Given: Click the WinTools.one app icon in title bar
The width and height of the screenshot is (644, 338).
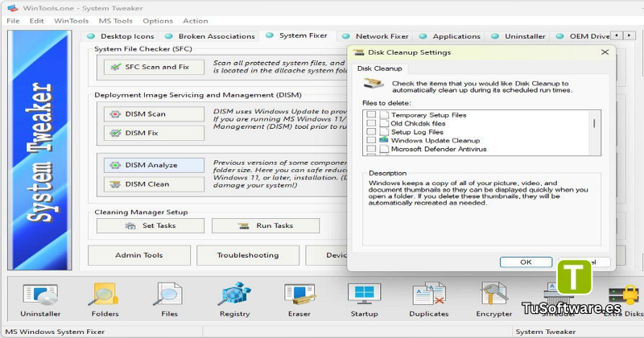Looking at the screenshot, I should click(12, 8).
